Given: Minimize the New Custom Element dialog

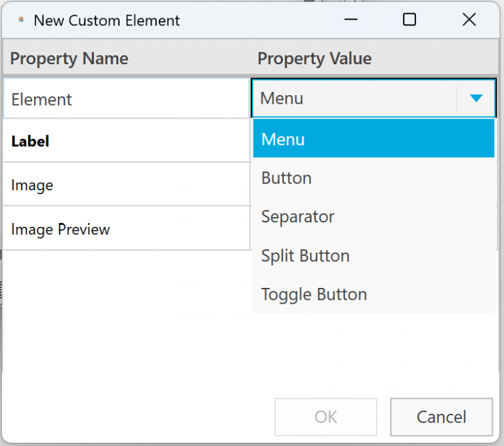Looking at the screenshot, I should 351,20.
